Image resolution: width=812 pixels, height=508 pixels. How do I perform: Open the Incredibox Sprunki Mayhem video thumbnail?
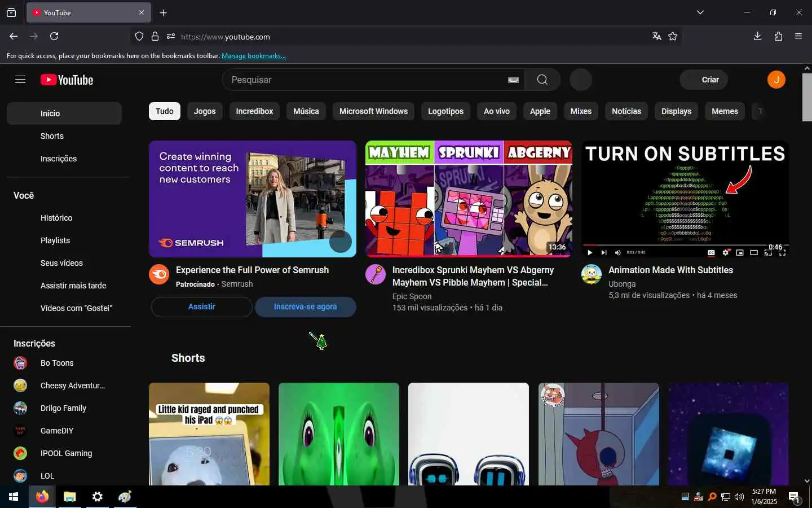click(469, 199)
